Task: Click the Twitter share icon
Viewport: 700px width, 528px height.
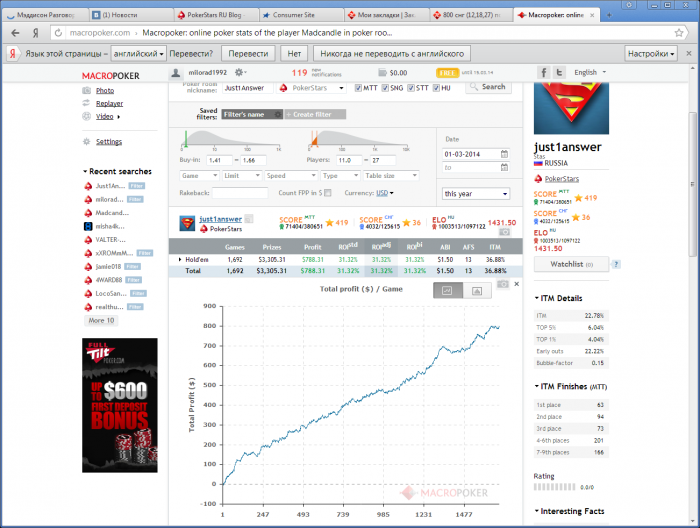Action: (x=559, y=72)
